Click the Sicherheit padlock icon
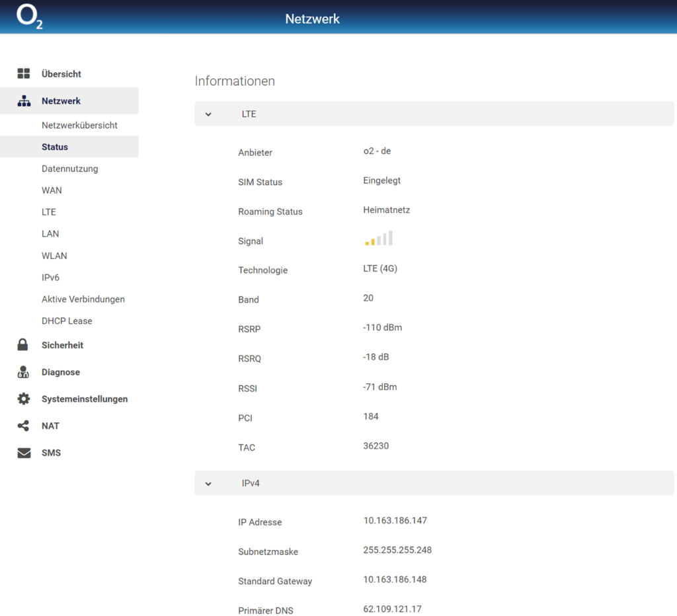 [x=23, y=345]
